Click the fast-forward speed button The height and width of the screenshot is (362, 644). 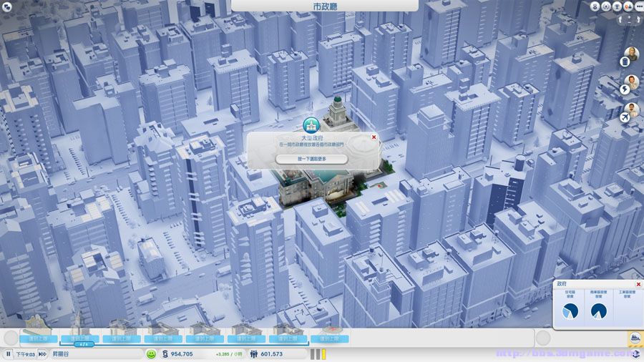click(x=42, y=354)
